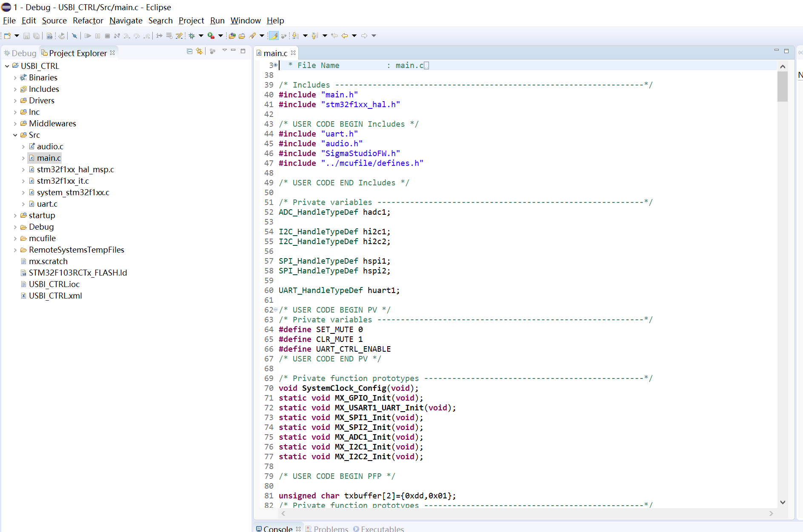Collapse All in Project Explorer
The height and width of the screenshot is (532, 803).
click(x=189, y=51)
